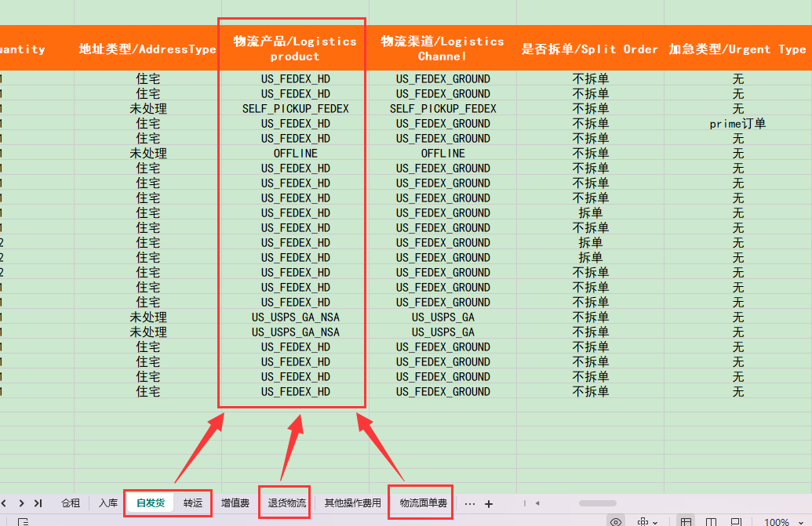Switch to page break preview icon

click(736, 521)
